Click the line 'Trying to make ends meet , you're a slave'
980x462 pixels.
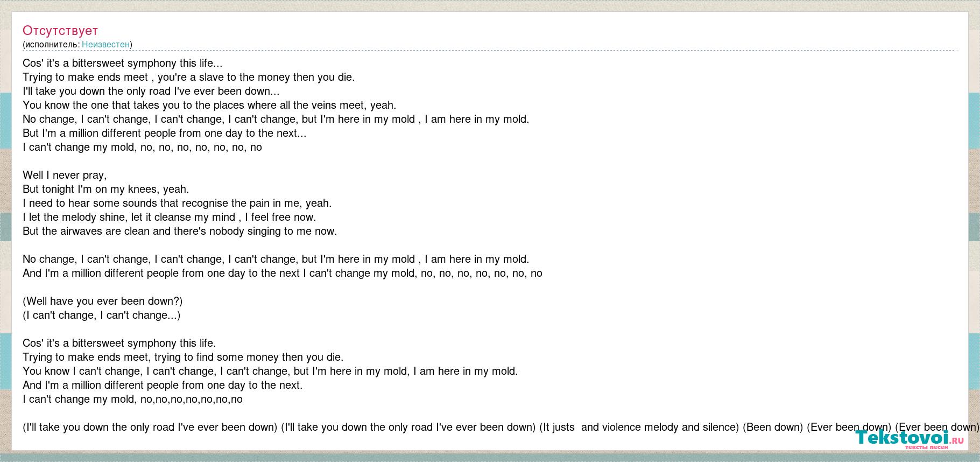point(189,77)
